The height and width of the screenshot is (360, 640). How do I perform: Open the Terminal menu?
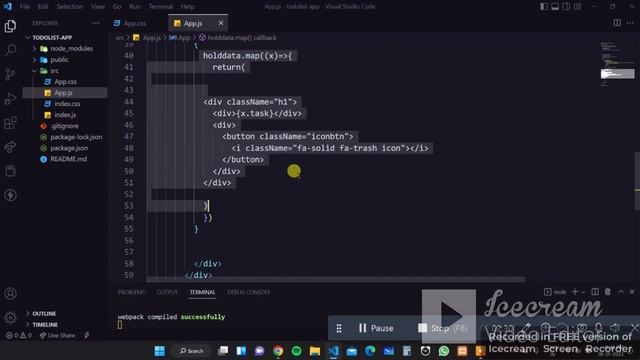(x=160, y=7)
